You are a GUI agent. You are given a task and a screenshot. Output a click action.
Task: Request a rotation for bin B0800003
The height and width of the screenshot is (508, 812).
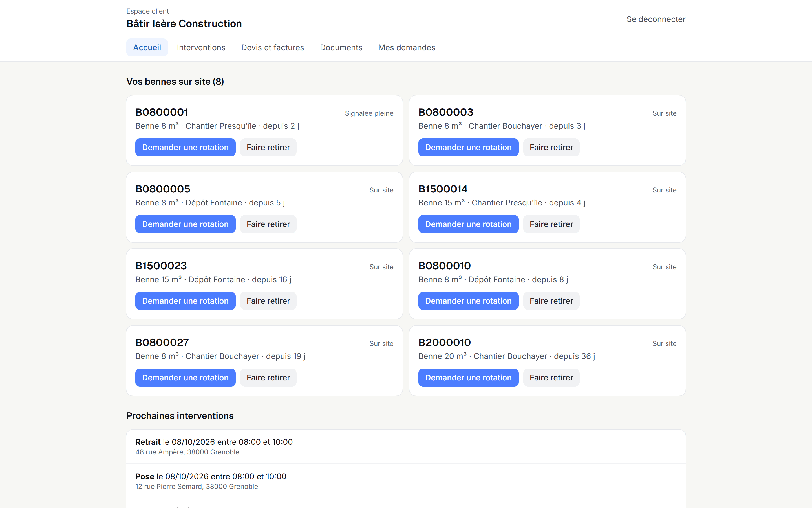pyautogui.click(x=468, y=147)
